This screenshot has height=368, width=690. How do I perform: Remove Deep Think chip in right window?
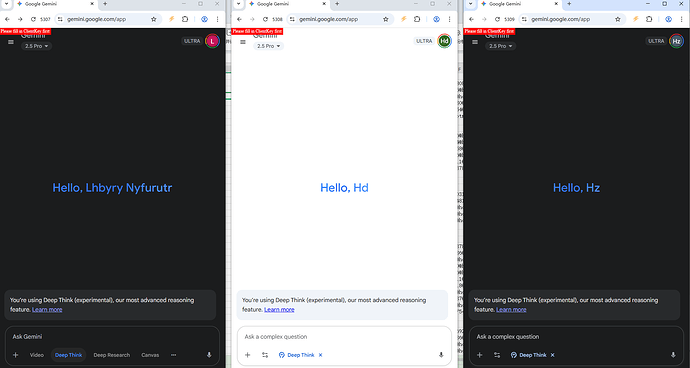553,355
